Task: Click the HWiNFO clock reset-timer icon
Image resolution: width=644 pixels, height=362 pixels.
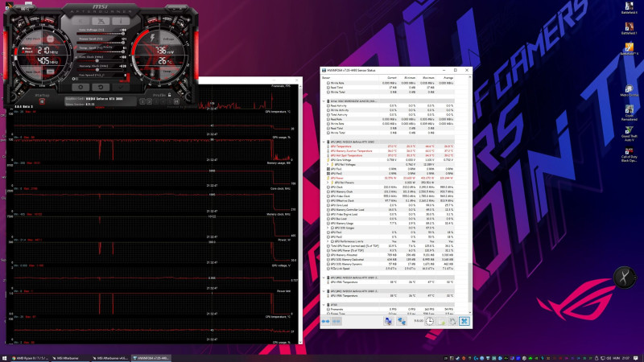Action: [x=429, y=321]
